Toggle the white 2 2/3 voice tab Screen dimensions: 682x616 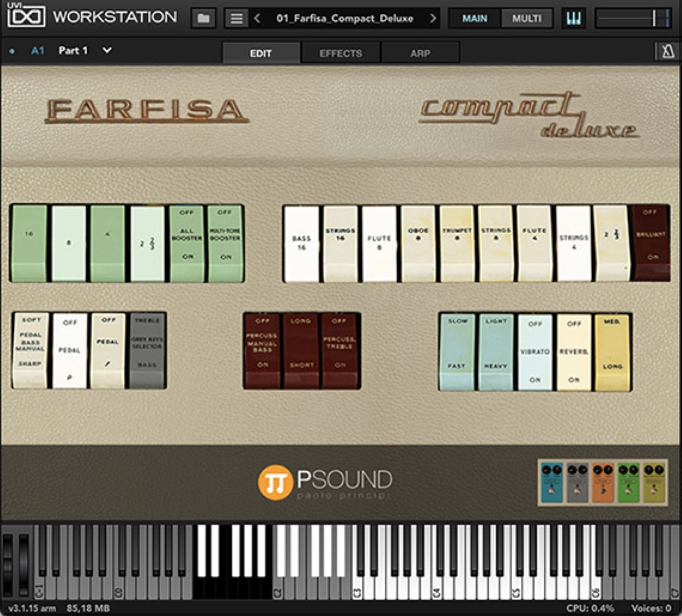coord(611,244)
